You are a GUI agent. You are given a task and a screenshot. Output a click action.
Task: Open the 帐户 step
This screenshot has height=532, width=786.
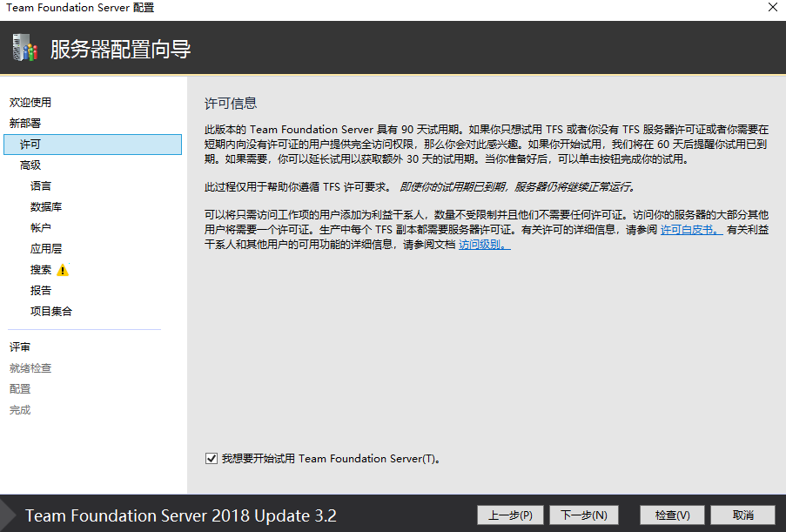(x=41, y=227)
